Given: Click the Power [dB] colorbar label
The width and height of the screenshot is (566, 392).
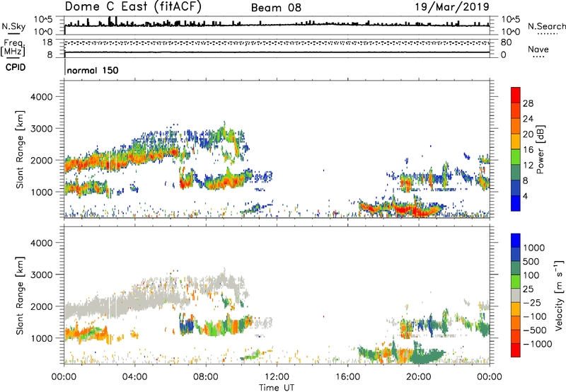Looking at the screenshot, I should pos(540,149).
